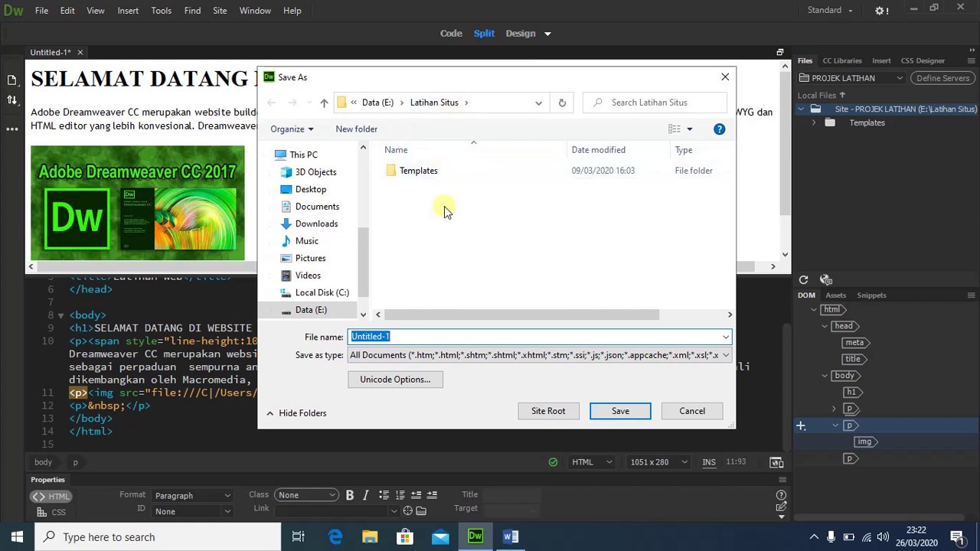
Task: Open the Class dropdown in Properties
Action: click(306, 495)
